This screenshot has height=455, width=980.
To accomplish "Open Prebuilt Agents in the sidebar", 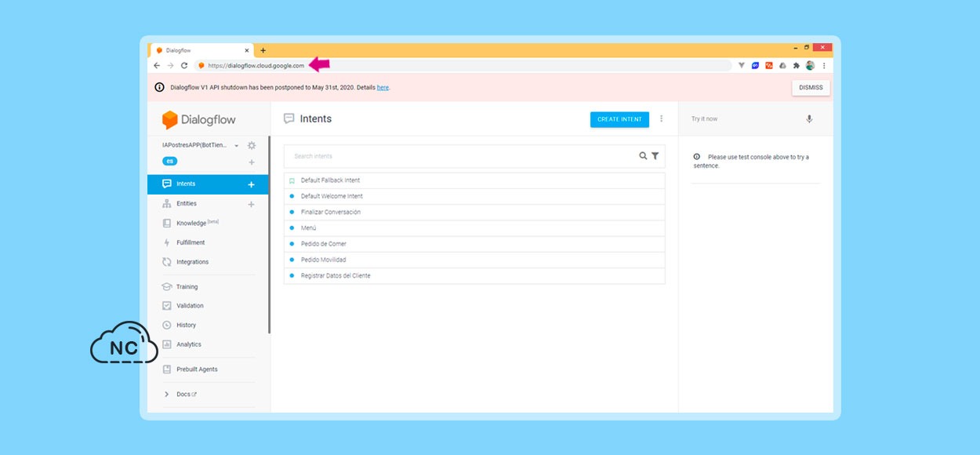I will coord(197,369).
